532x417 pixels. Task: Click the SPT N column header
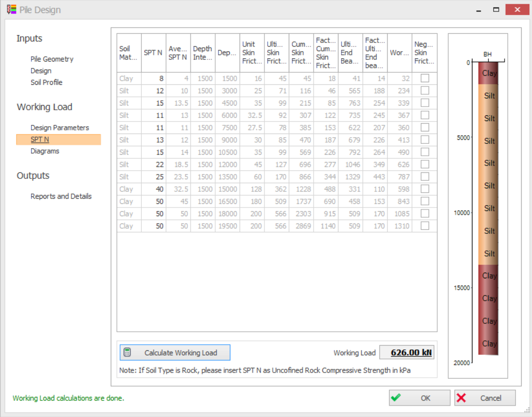154,53
